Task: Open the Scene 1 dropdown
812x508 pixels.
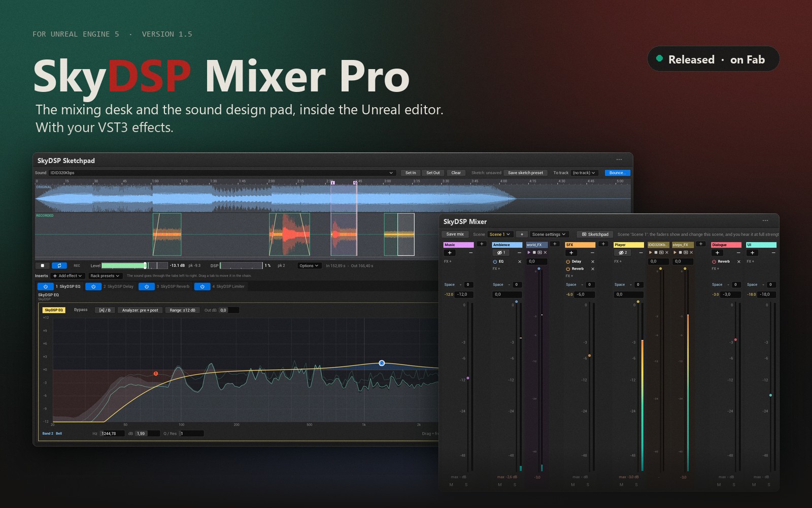Action: pos(500,234)
